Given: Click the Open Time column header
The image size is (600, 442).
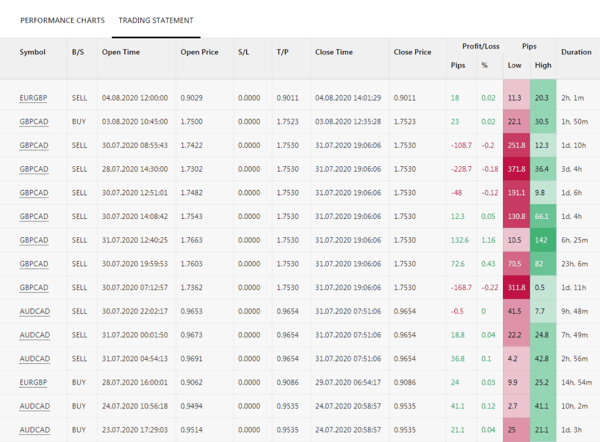Looking at the screenshot, I should tap(119, 52).
